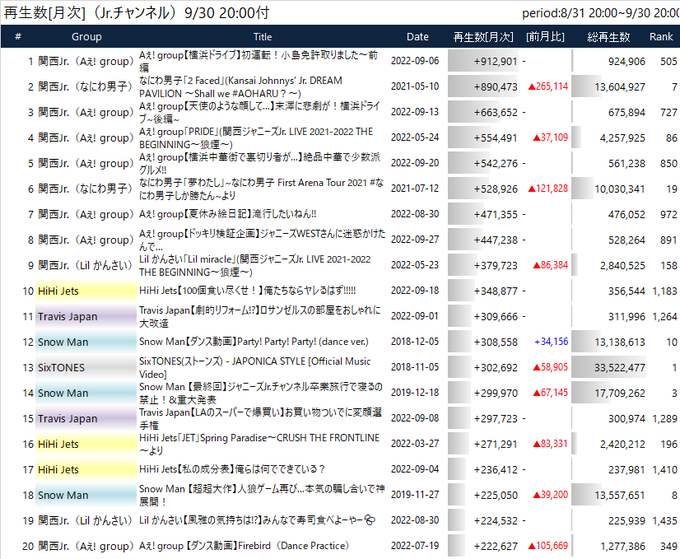Image resolution: width=680 pixels, height=559 pixels.
Task: Click date 2019-12-18
Action: tap(415, 392)
